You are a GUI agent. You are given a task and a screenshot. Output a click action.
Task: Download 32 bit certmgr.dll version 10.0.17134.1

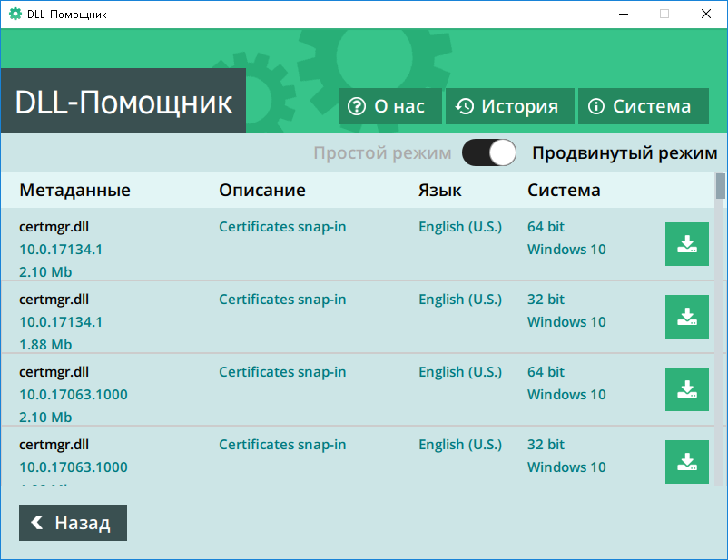point(686,317)
